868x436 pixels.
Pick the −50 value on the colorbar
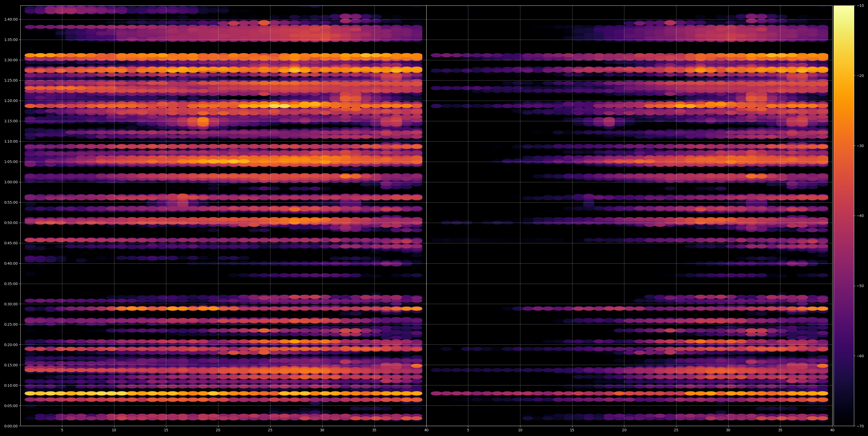click(x=860, y=286)
